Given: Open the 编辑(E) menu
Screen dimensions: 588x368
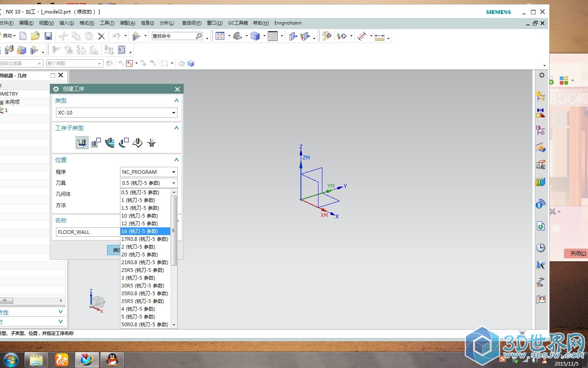Looking at the screenshot, I should click(26, 23).
